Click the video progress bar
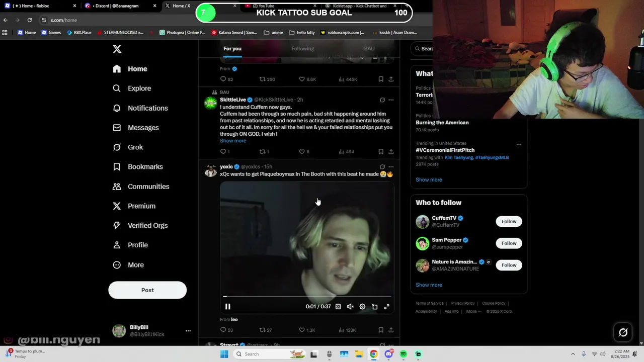 307,297
